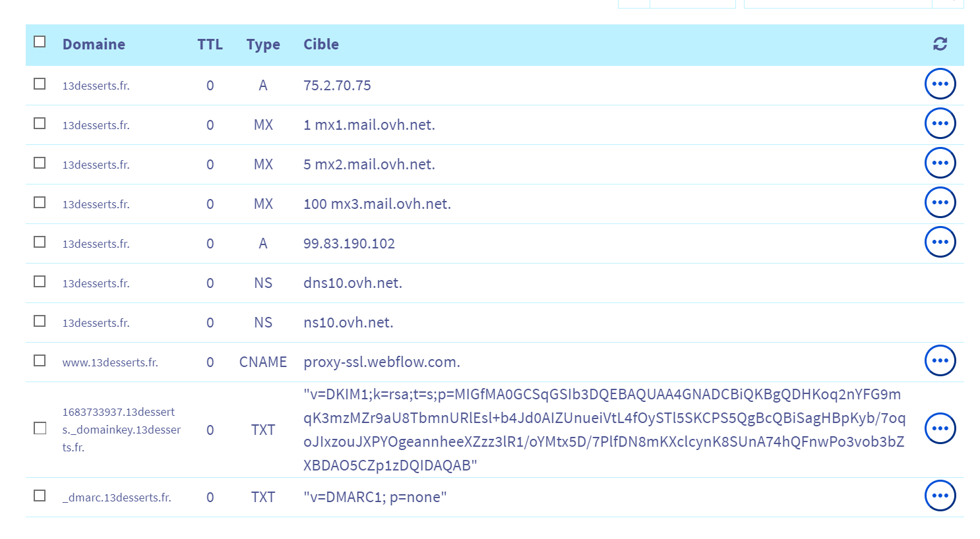Viewport: 980px width, 539px height.
Task: Select the _dmarc.13desserts.fr row checkbox
Action: (40, 496)
